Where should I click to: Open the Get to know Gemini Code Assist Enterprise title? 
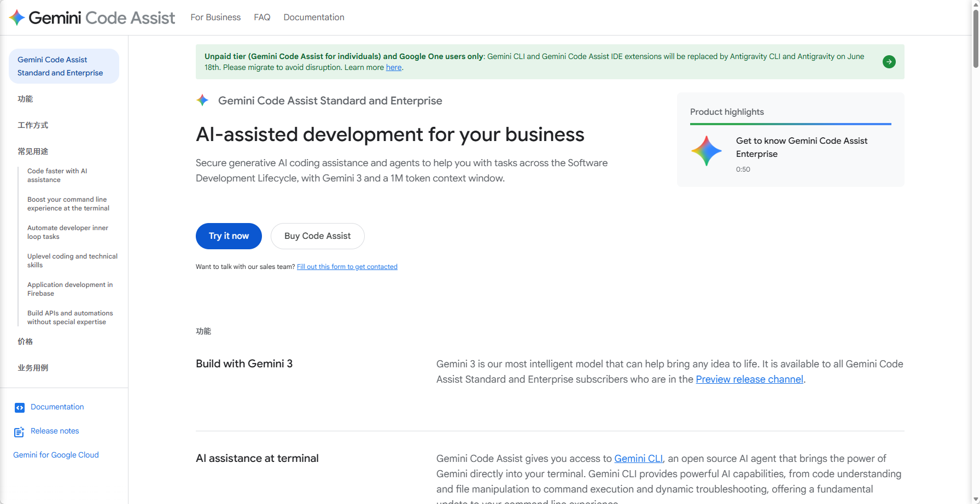(x=802, y=148)
